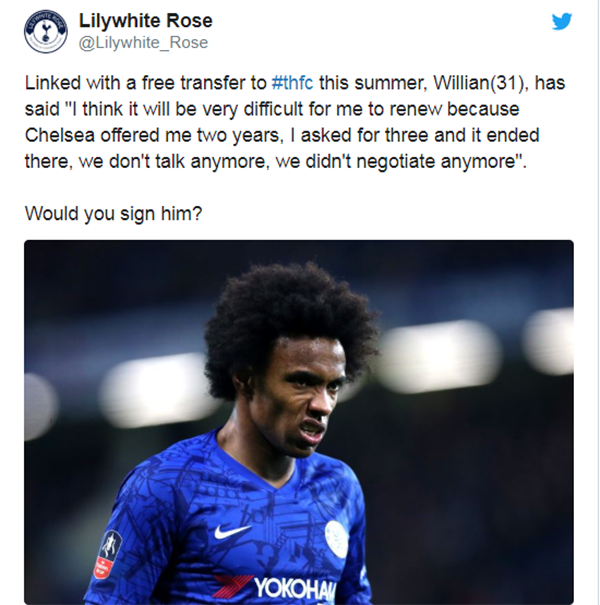Click the round club crest on the shirt

click(x=336, y=539)
